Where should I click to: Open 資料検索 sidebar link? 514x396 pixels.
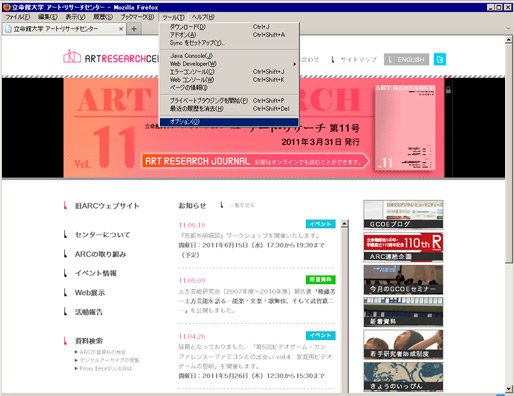click(x=89, y=341)
